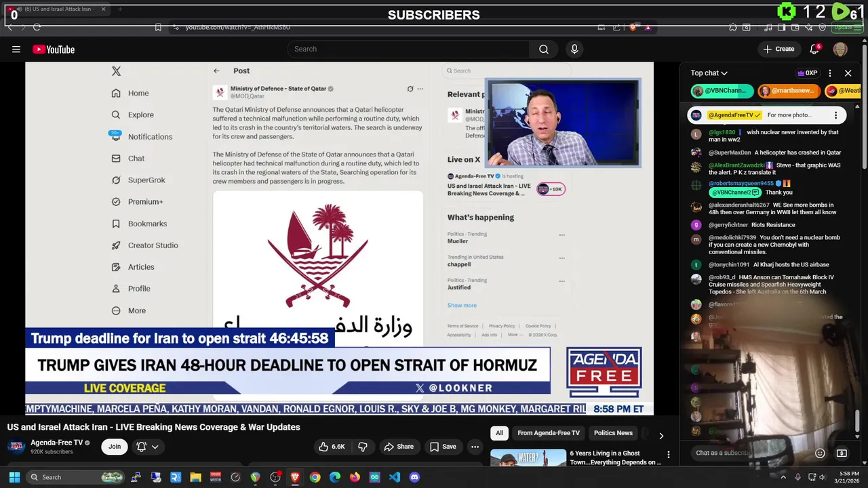Open the Ghost Town video thumbnail
This screenshot has height=488, width=868.
click(528, 457)
